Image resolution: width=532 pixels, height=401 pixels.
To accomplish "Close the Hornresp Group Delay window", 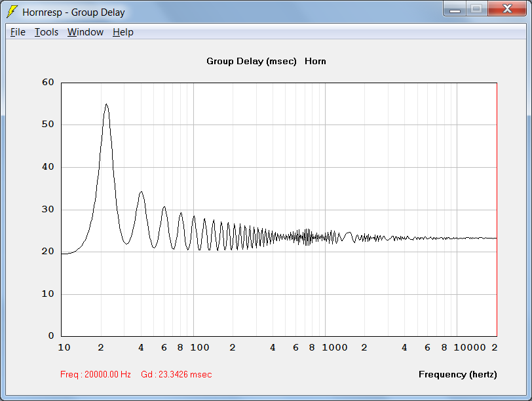I will (x=507, y=9).
